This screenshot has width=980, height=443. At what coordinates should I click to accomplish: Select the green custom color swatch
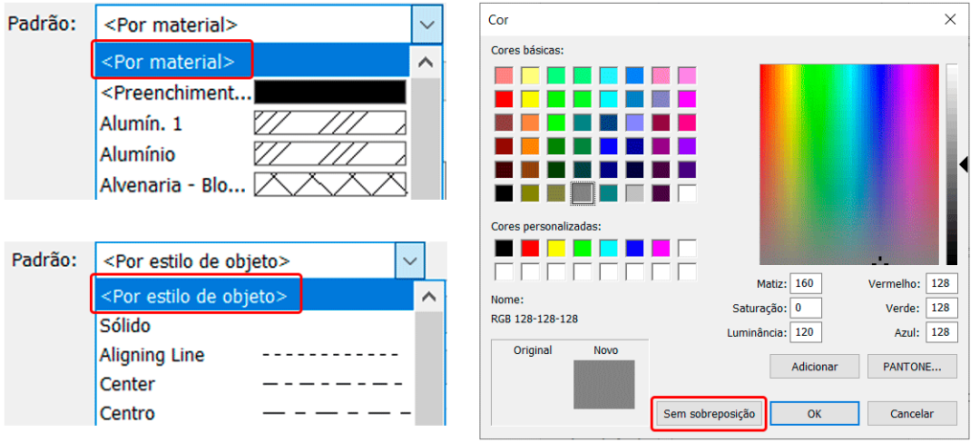tap(583, 248)
